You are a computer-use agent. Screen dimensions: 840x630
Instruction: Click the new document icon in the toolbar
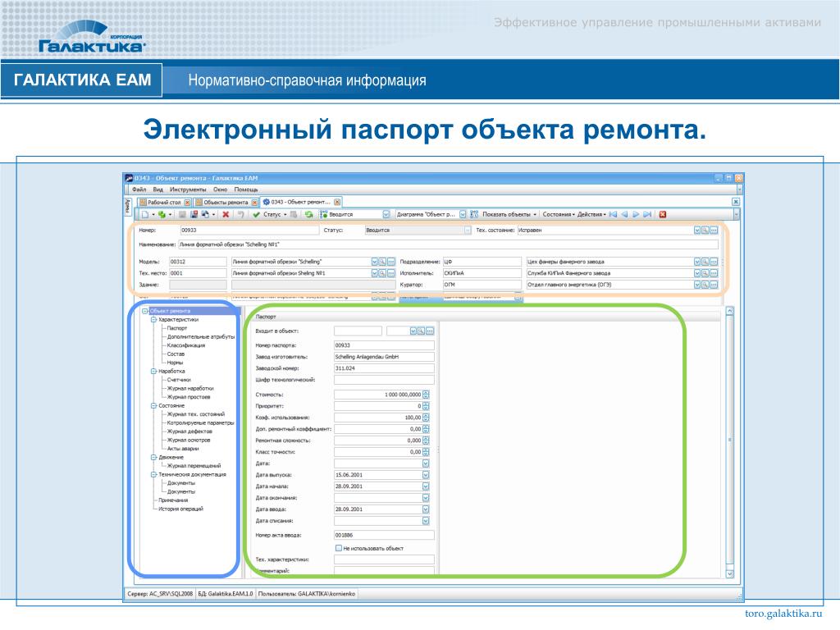click(x=144, y=214)
